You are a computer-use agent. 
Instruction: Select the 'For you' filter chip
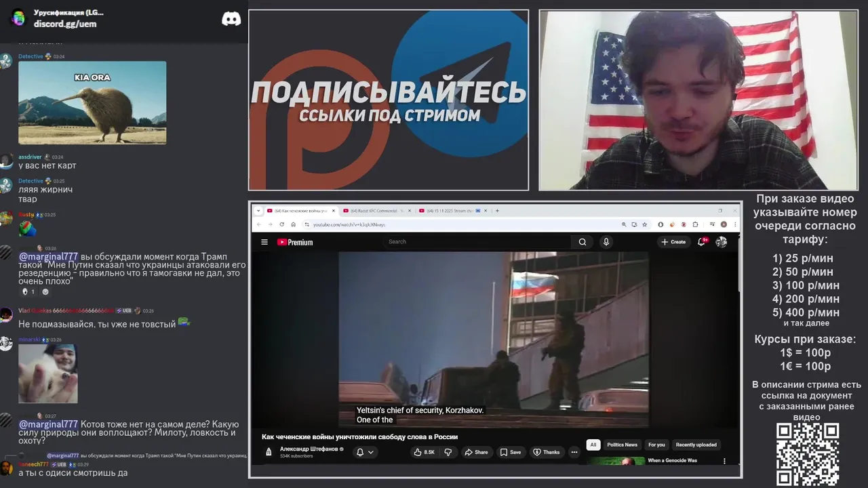coord(656,445)
